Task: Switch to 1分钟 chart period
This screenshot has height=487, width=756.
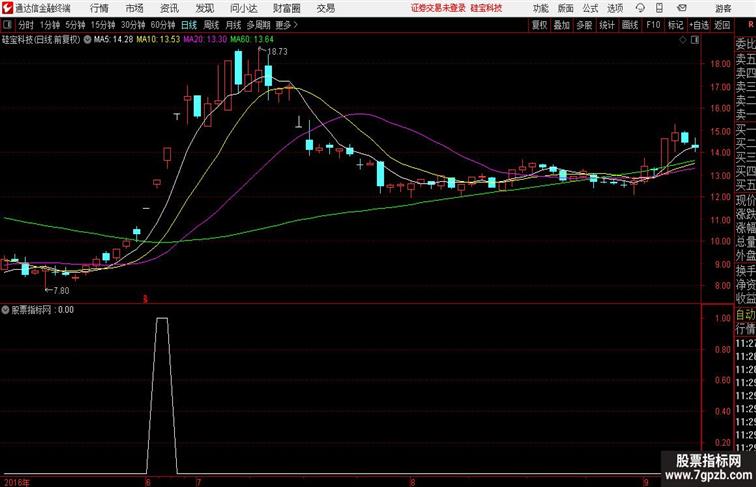Action: pyautogui.click(x=50, y=25)
